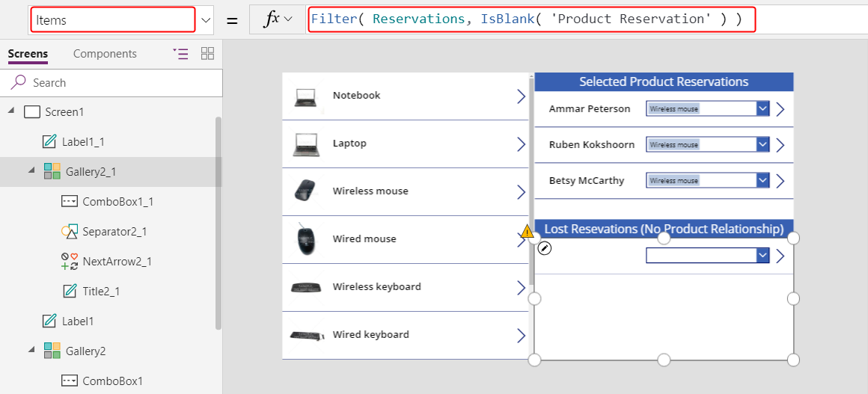Viewport: 868px width, 394px height.
Task: Switch to thumbnail grid view icon
Action: (207, 54)
